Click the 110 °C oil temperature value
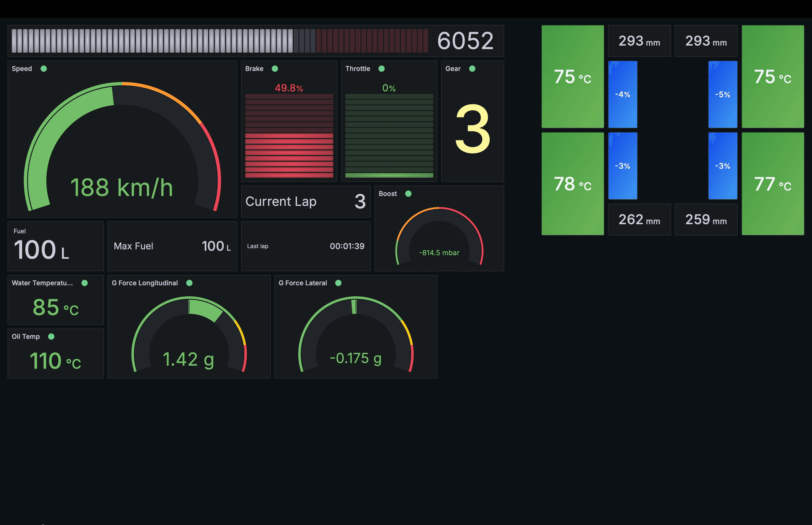 [x=55, y=361]
